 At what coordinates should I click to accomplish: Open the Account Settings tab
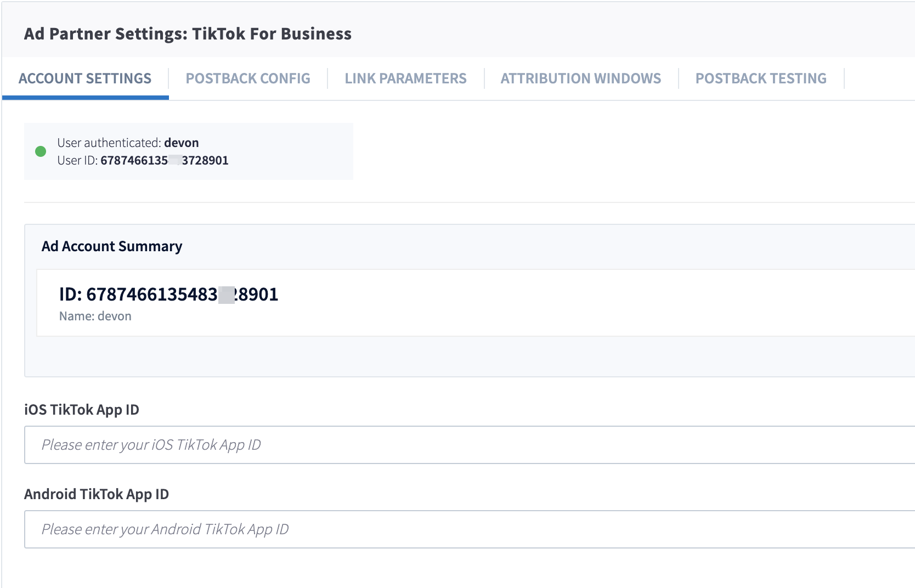(85, 78)
